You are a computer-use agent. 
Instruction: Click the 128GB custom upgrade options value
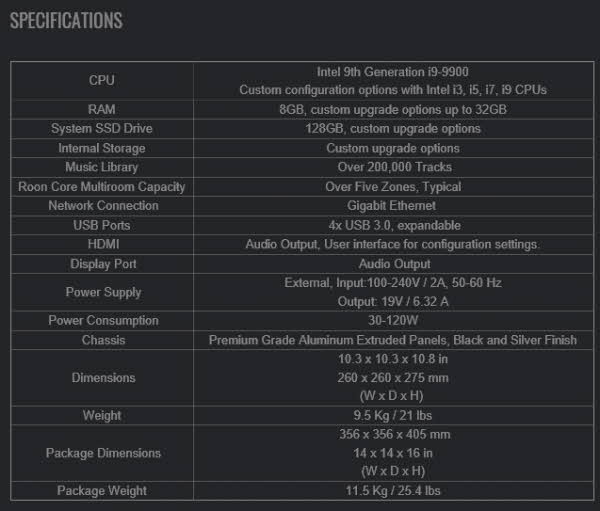point(393,129)
